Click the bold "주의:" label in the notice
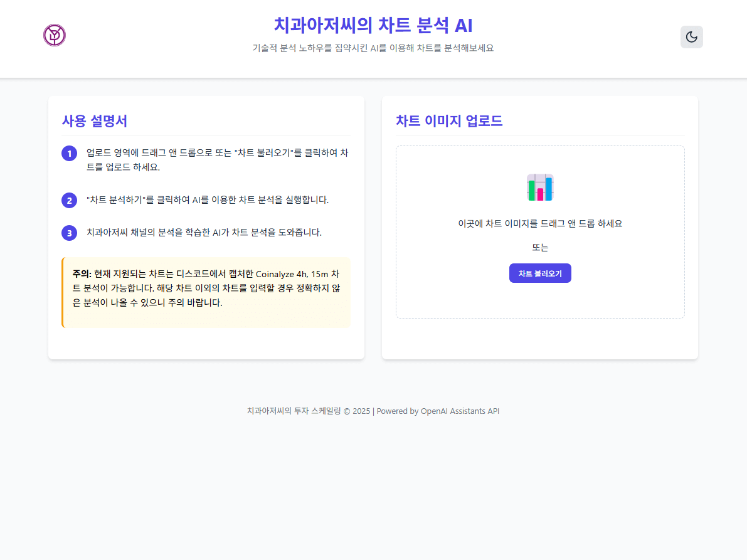Viewport: 747px width, 560px height. pyautogui.click(x=82, y=273)
